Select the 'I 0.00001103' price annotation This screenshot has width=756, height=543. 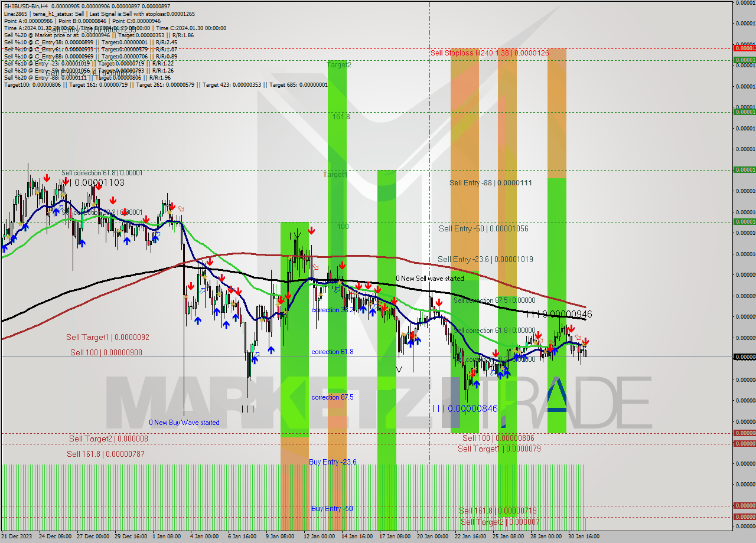[x=97, y=183]
